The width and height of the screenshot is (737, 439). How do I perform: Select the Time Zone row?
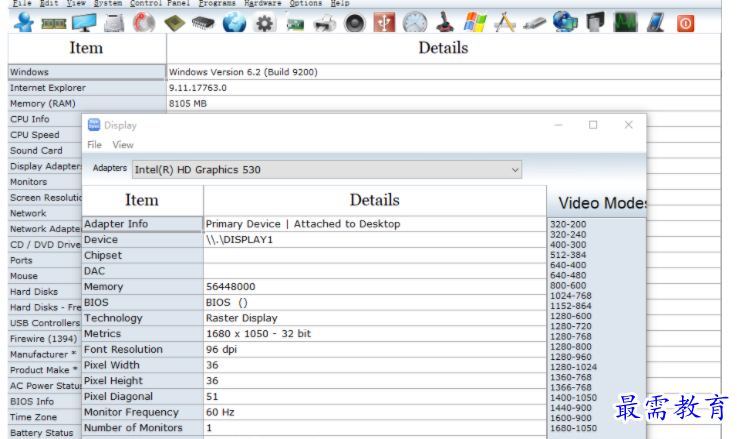tap(45, 417)
